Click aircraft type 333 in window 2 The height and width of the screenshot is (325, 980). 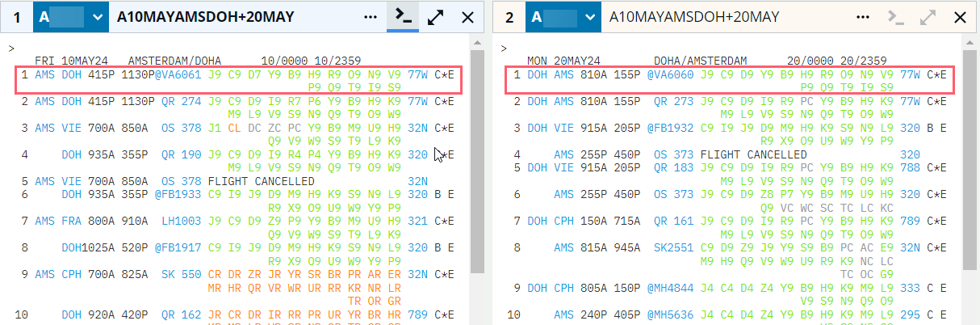[x=911, y=287]
